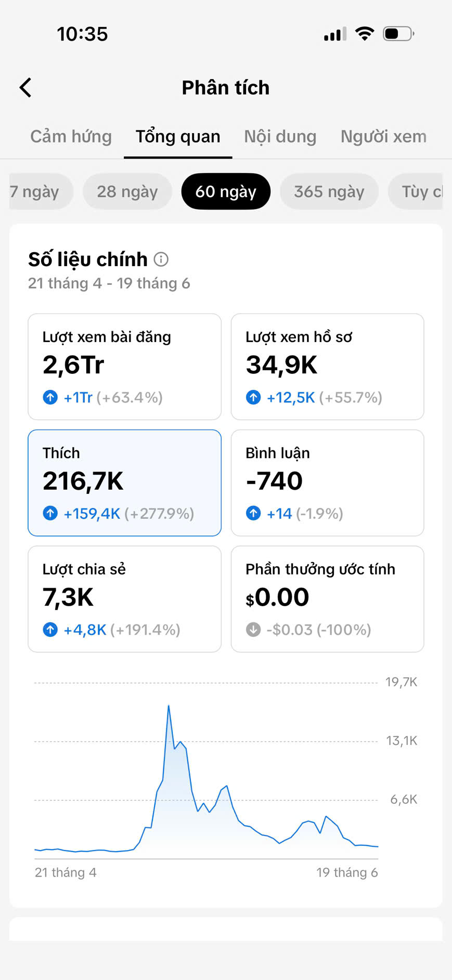This screenshot has height=980, width=452.
Task: Select the Lượt chia sẻ metric card
Action: (124, 599)
